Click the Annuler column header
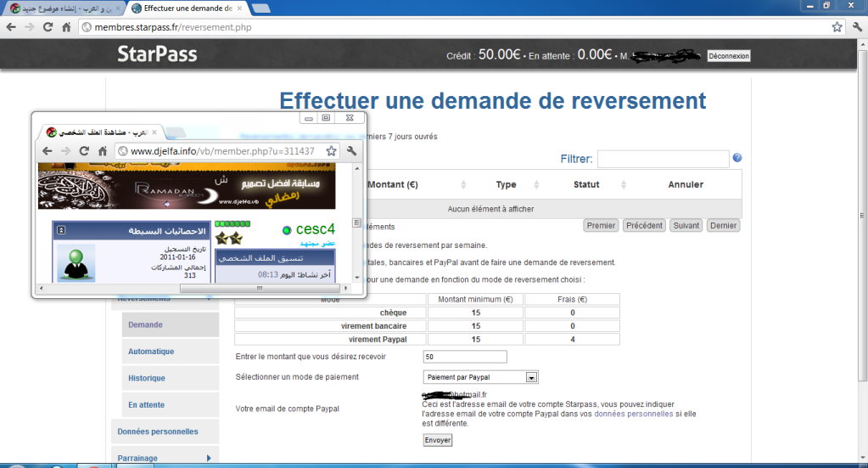 (x=686, y=184)
